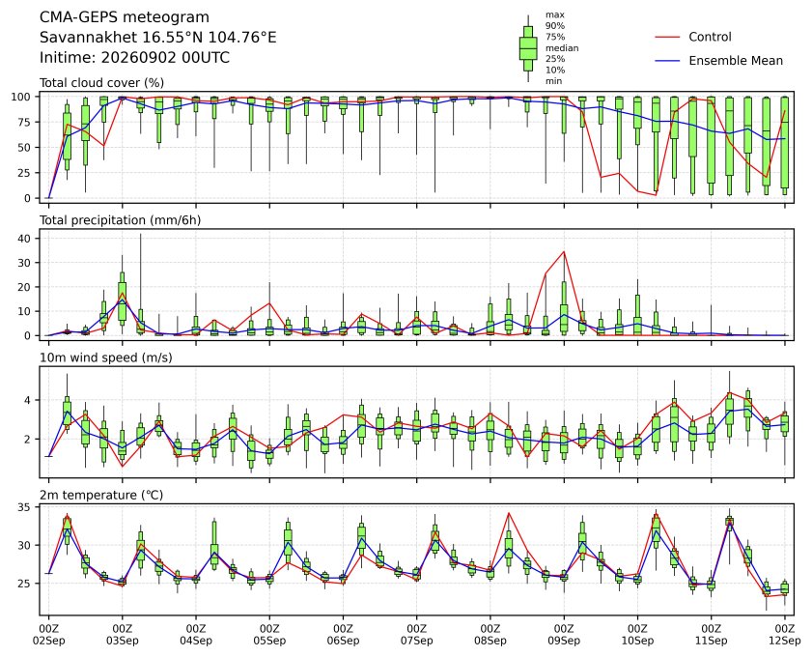Click the 10m wind speed panel title

(x=106, y=357)
